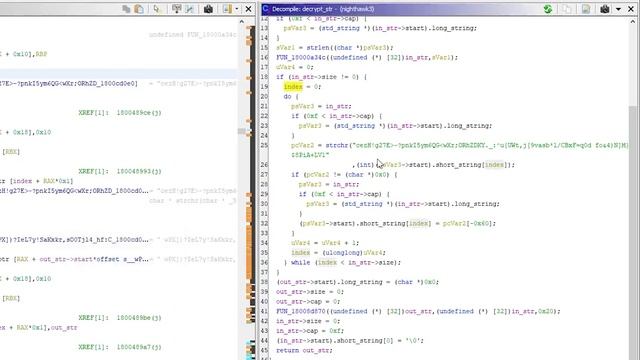
Task: Click XREF '1800489ce(j)' in Listing
Action: pyautogui.click(x=139, y=113)
